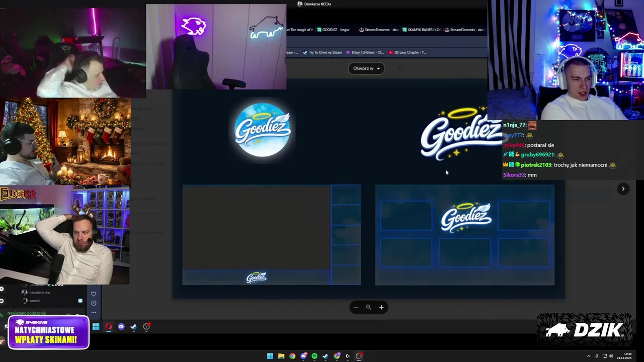Switch to the "GOODIEZ - Imgur" tab
The image size is (644, 362).
point(333,30)
